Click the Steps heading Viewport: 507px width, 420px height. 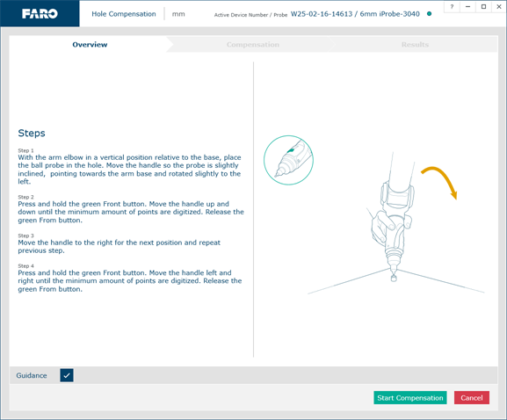[x=32, y=133]
